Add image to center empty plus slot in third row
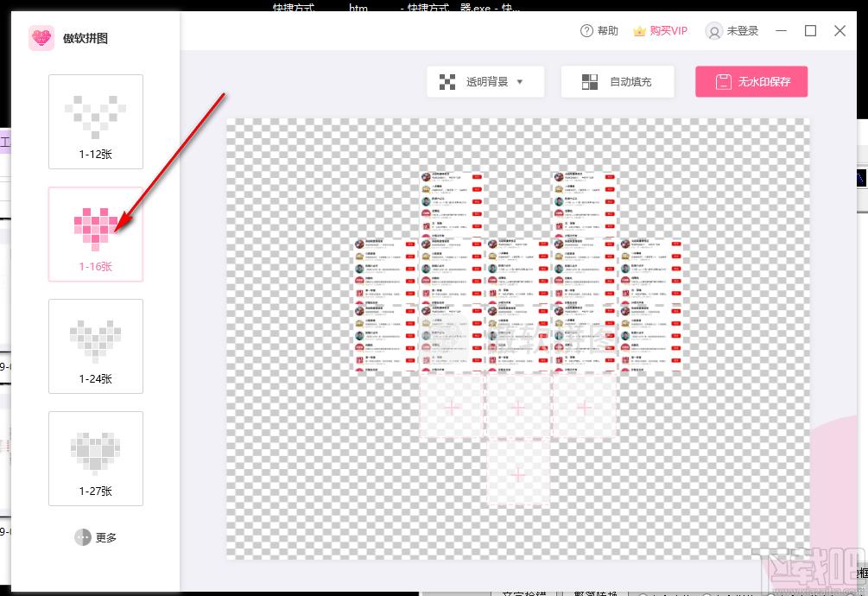Viewport: 868px width, 596px height. [518, 406]
